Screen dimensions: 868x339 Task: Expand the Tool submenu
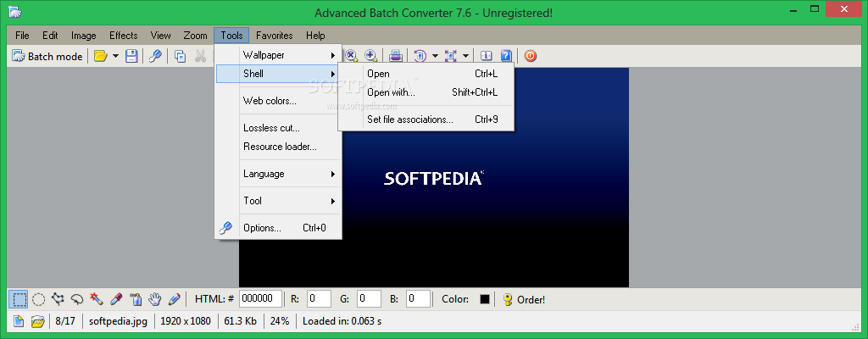(x=278, y=201)
